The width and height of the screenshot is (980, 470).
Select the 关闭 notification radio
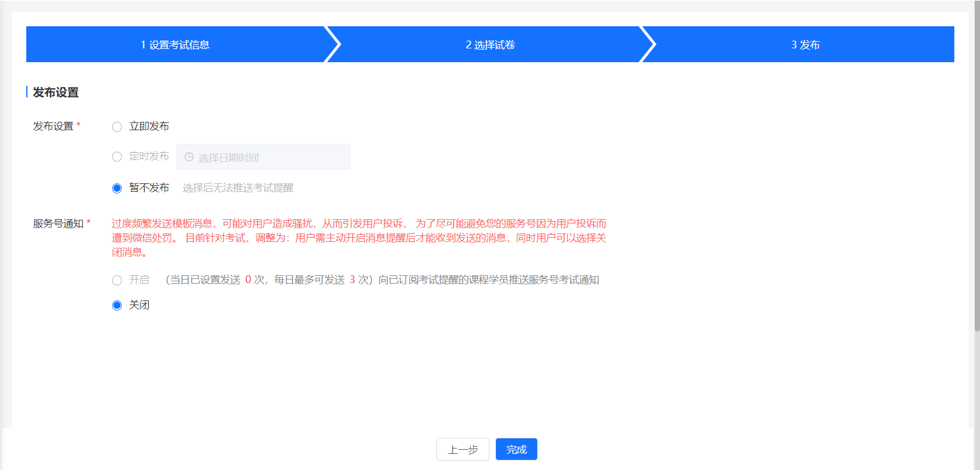pos(117,305)
